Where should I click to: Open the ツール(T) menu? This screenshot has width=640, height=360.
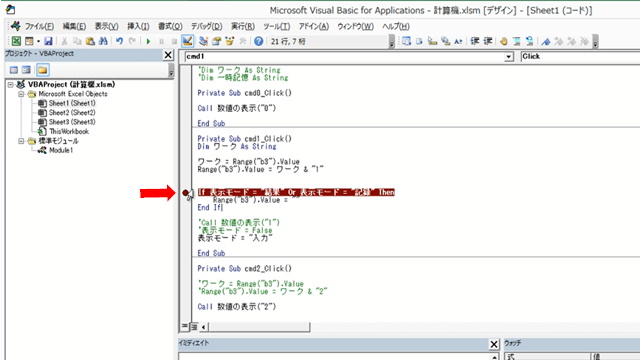click(276, 27)
